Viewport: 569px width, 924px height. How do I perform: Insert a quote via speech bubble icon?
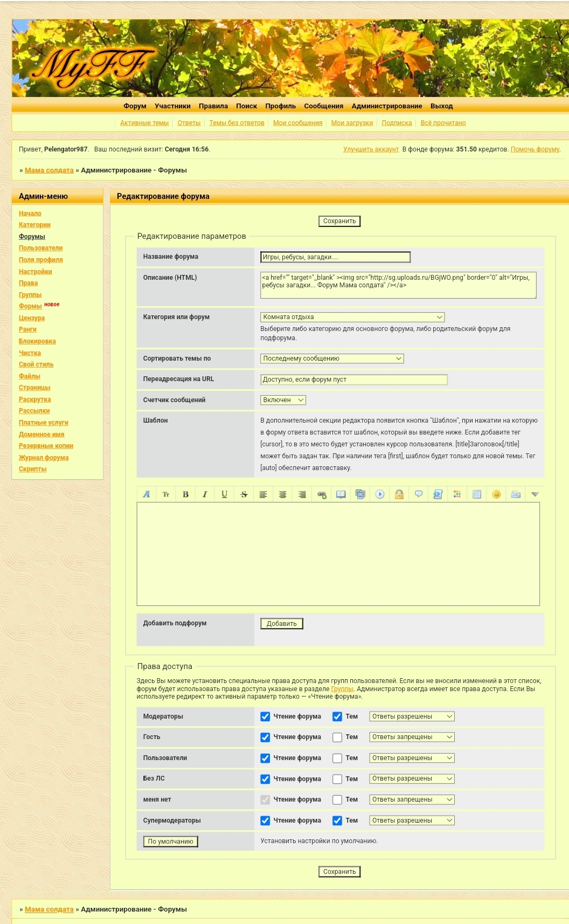pyautogui.click(x=419, y=494)
